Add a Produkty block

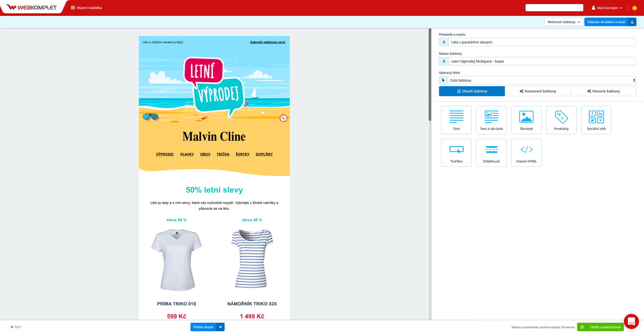pos(561,120)
